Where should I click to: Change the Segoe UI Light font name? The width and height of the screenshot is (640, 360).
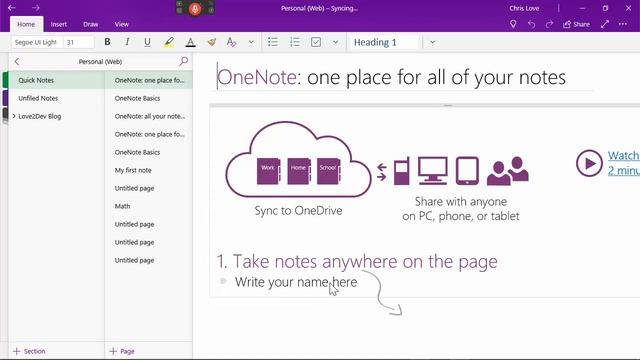[37, 42]
